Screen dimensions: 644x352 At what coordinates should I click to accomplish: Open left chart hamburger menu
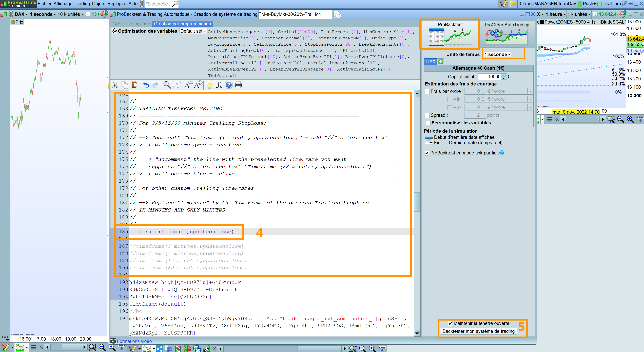(x=33, y=347)
